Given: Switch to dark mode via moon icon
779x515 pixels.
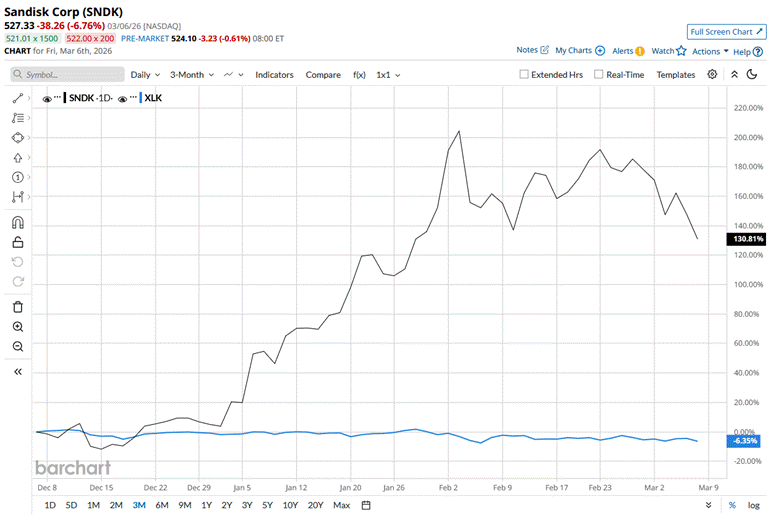Looking at the screenshot, I should coord(752,74).
